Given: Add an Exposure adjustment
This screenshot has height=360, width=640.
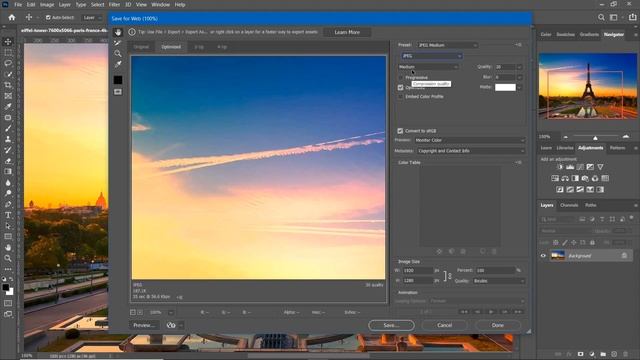Looking at the screenshot, I should coord(590,167).
